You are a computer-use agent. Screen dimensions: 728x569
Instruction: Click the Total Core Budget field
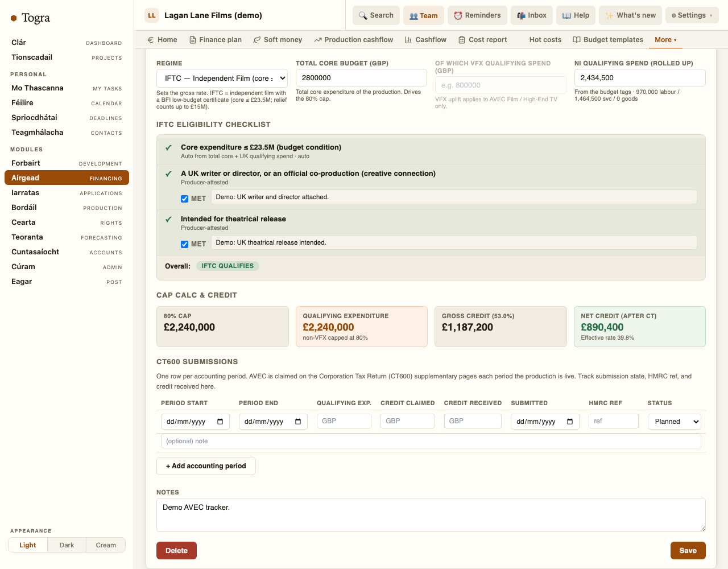point(361,78)
